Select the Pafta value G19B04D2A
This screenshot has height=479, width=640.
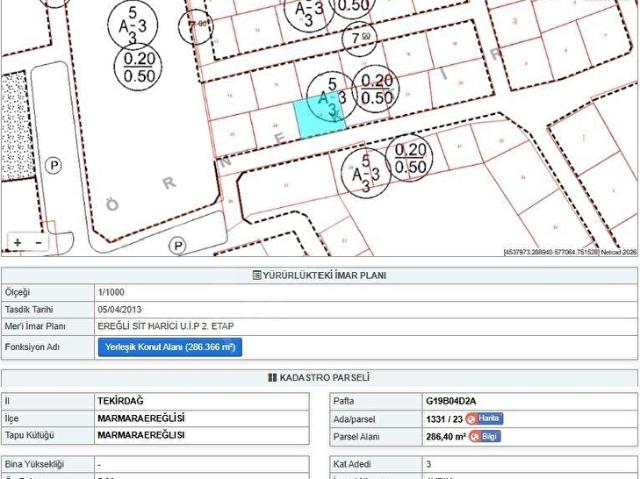pyautogui.click(x=451, y=401)
